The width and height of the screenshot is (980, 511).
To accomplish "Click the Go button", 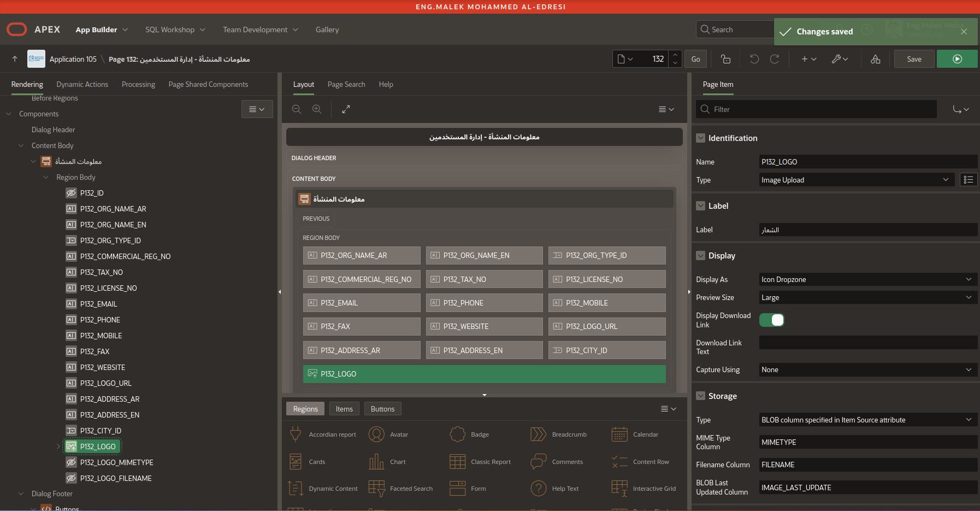I will [695, 59].
